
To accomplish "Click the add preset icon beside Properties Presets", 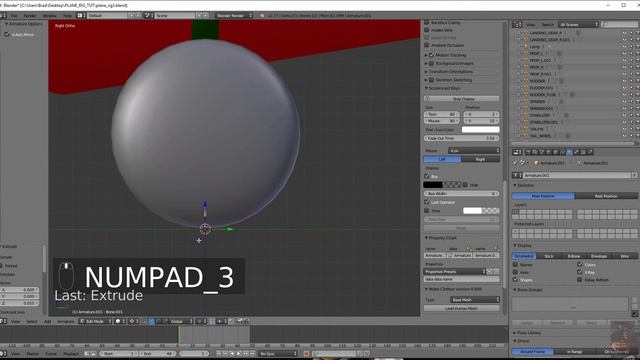I will pos(490,271).
